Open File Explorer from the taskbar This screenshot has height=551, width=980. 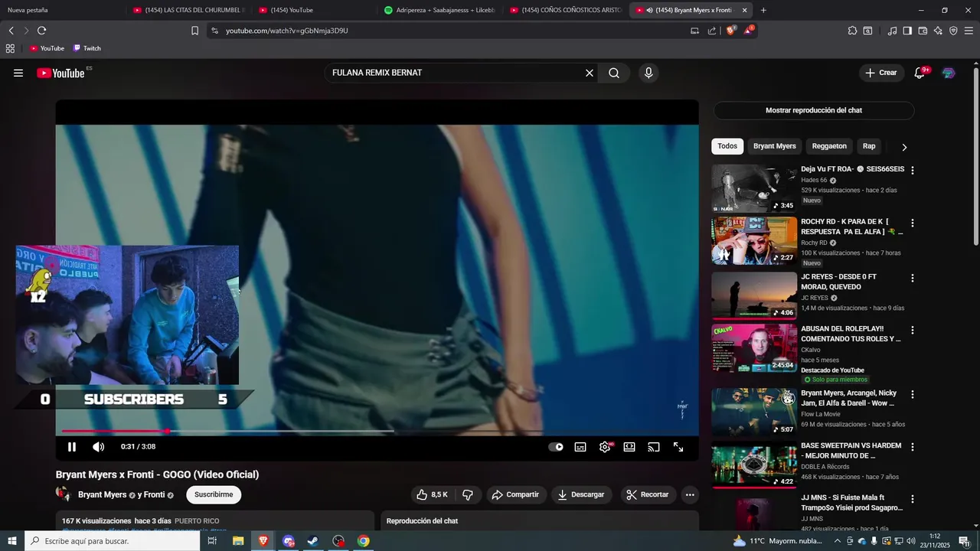tap(238, 541)
